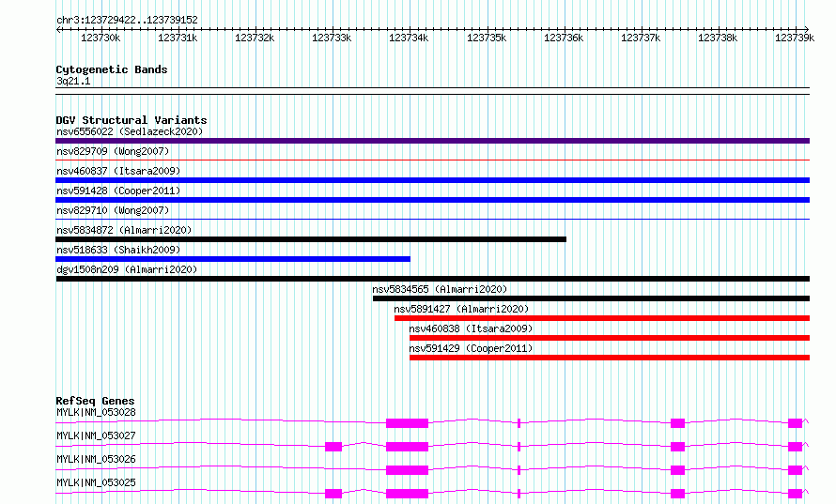The width and height of the screenshot is (836, 504).
Task: Click the RefSeq Genes track title
Action: [95, 401]
